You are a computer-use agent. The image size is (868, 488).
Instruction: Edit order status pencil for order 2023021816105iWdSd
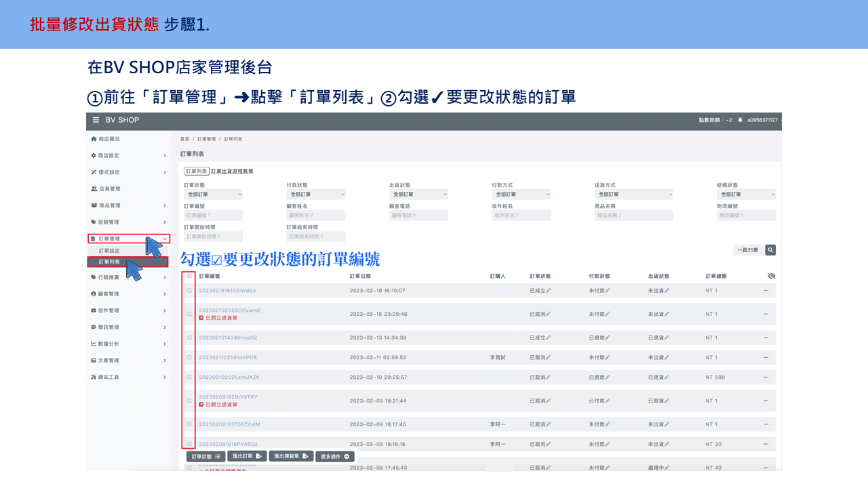click(549, 291)
